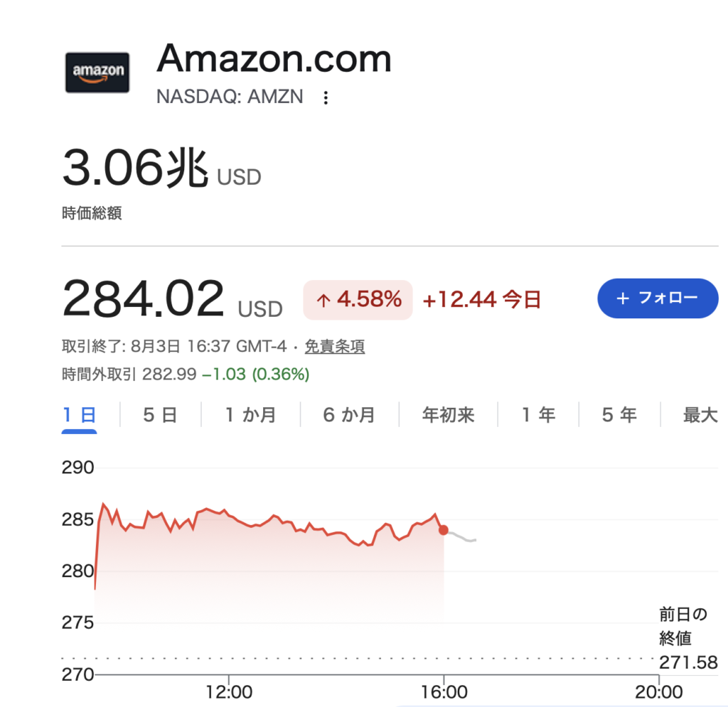Select the 1 年 range tab
Screen dimensions: 728x707
539,415
